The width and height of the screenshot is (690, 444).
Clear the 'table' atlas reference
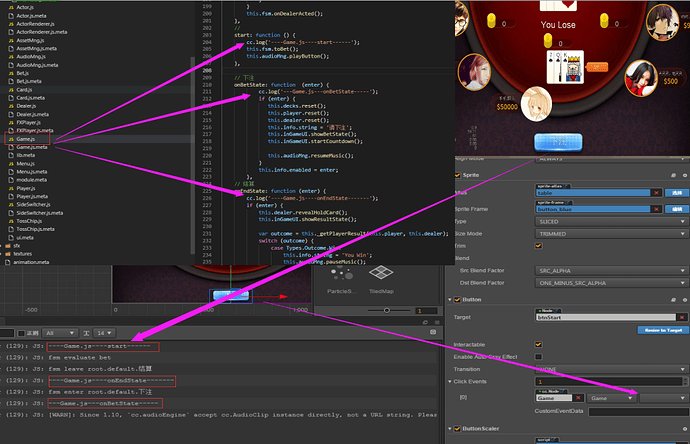tap(656, 193)
